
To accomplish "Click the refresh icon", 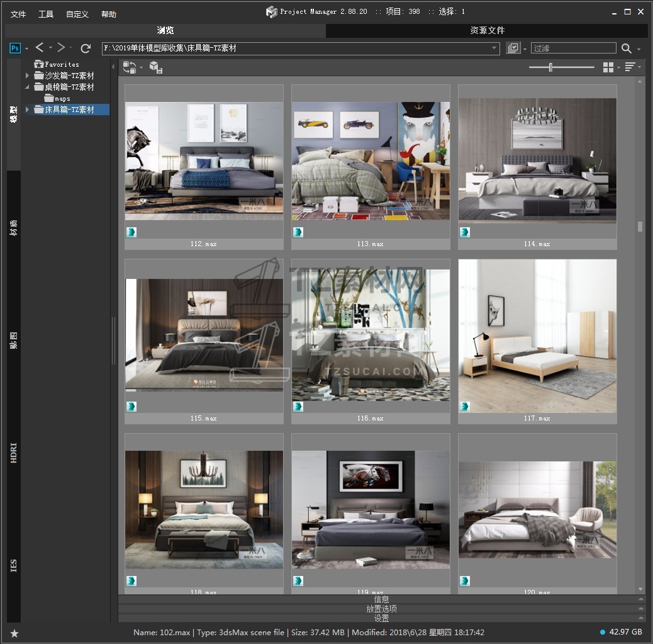I will [x=86, y=48].
